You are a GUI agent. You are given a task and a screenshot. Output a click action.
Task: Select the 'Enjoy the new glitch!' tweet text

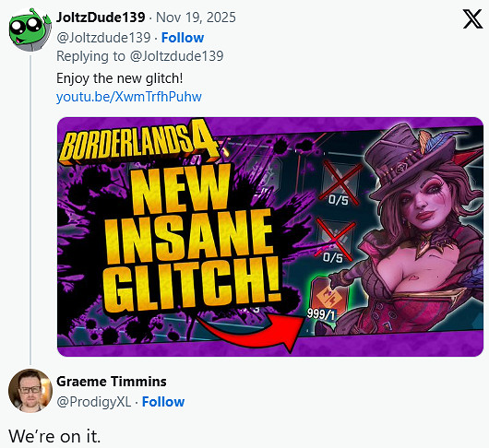[x=119, y=78]
